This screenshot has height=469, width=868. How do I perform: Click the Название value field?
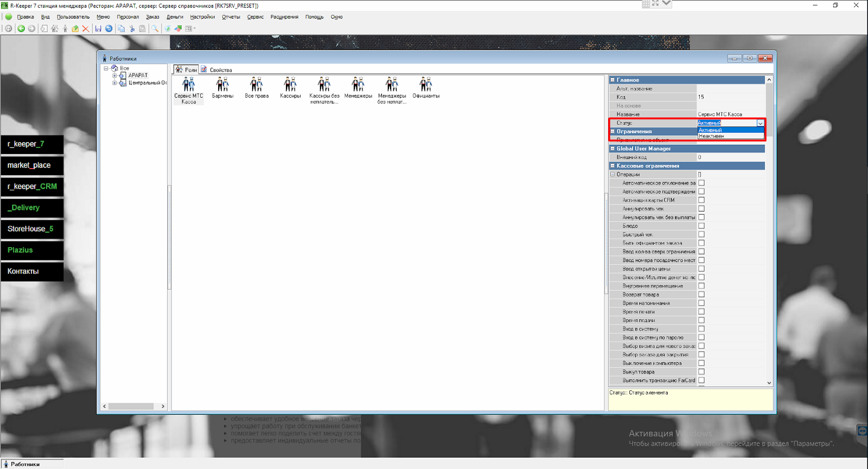[x=731, y=114]
